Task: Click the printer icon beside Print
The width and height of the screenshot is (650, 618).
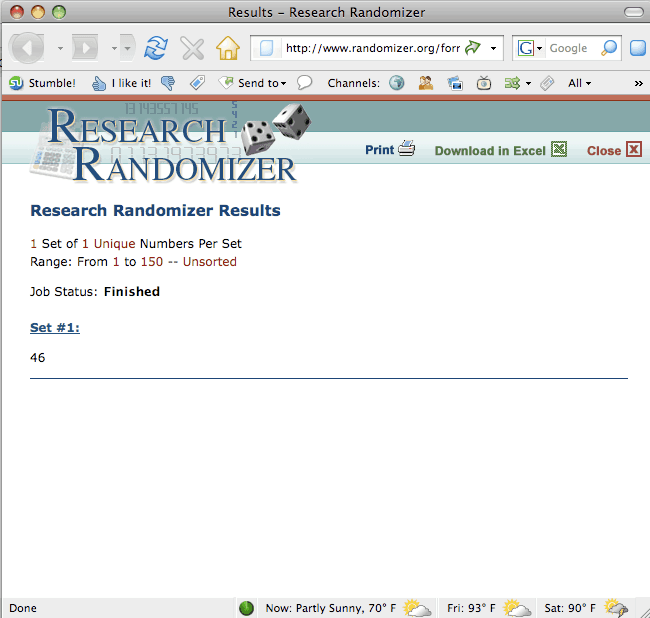Action: pos(406,150)
